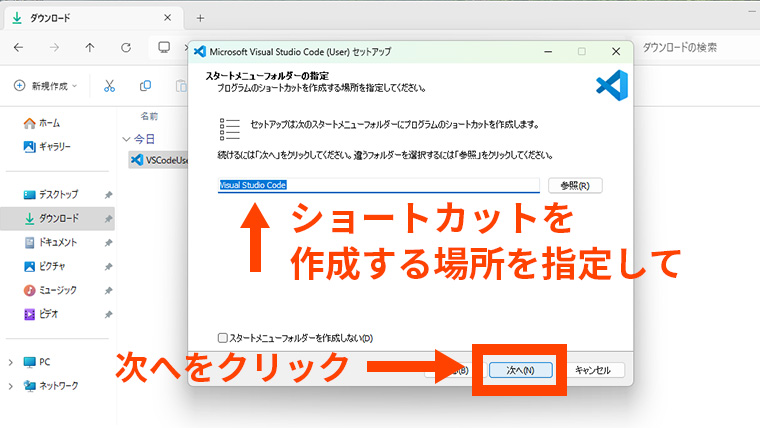Click the Up directory arrow
Screen dimensions: 760x428
coord(90,47)
